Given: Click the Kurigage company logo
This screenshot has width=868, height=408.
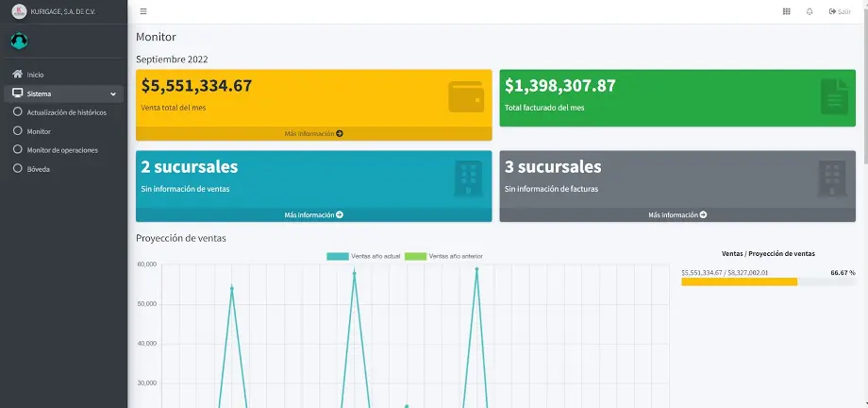Looking at the screenshot, I should click(x=19, y=11).
